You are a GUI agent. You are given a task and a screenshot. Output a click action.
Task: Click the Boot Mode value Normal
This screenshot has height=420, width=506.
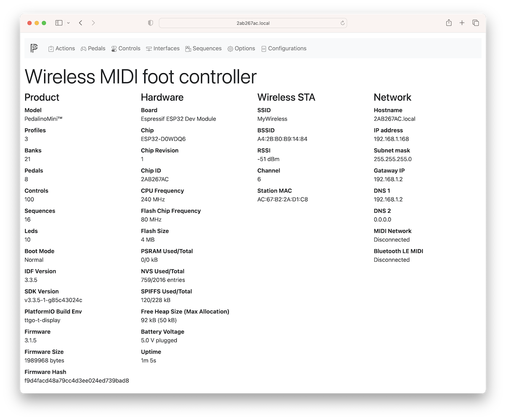click(x=34, y=260)
